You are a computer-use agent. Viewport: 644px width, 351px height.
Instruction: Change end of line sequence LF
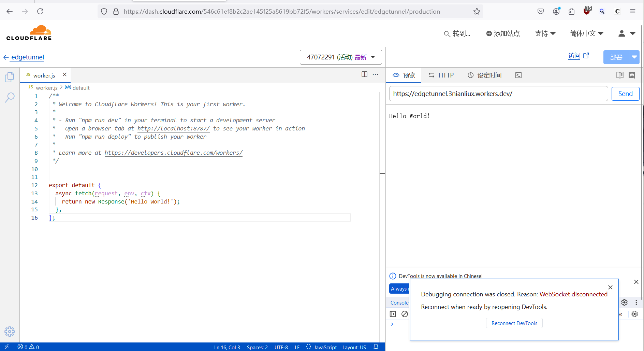click(297, 347)
